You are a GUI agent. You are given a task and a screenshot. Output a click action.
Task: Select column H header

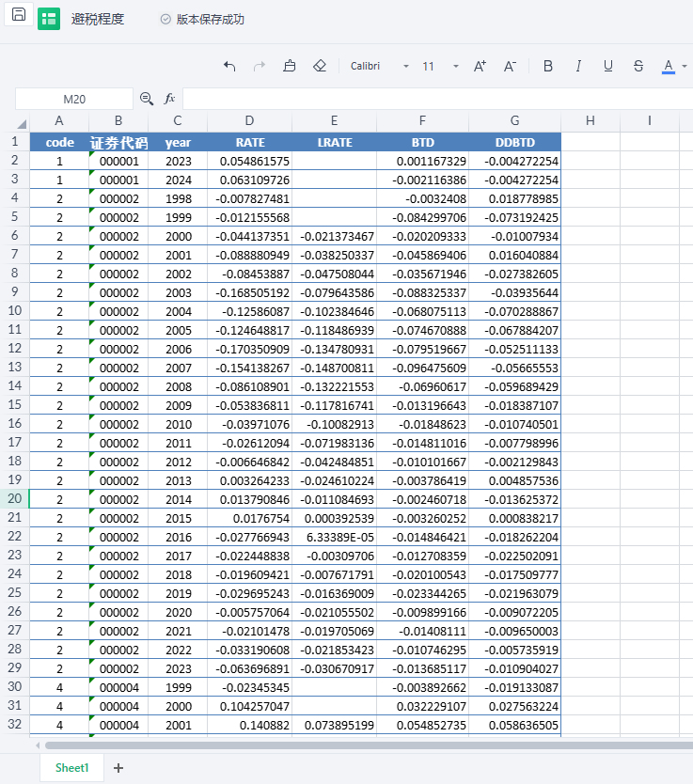pyautogui.click(x=590, y=120)
